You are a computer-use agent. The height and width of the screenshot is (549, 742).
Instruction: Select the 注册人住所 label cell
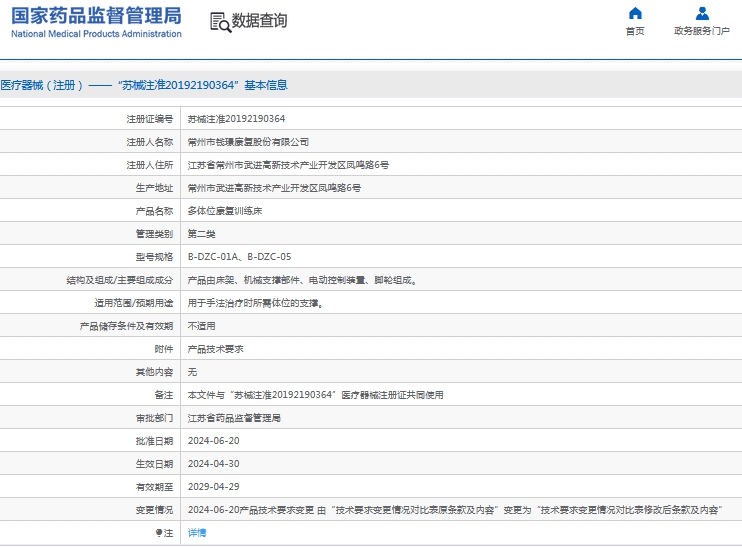[x=150, y=165]
